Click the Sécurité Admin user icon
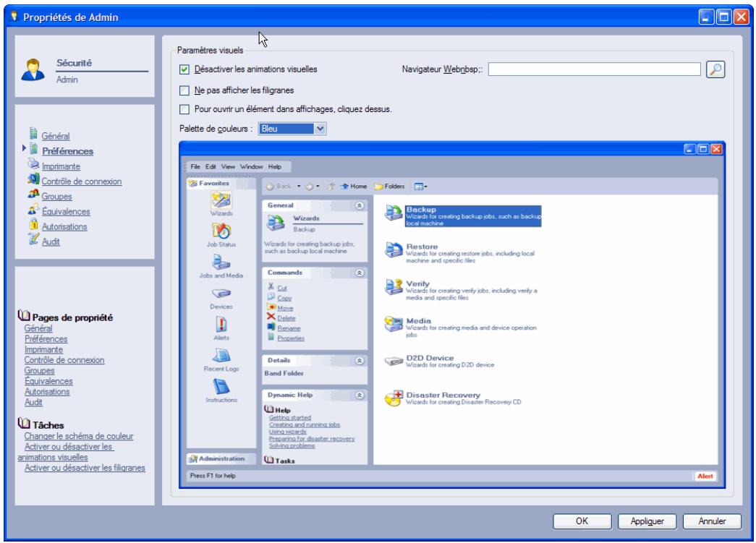 [33, 69]
